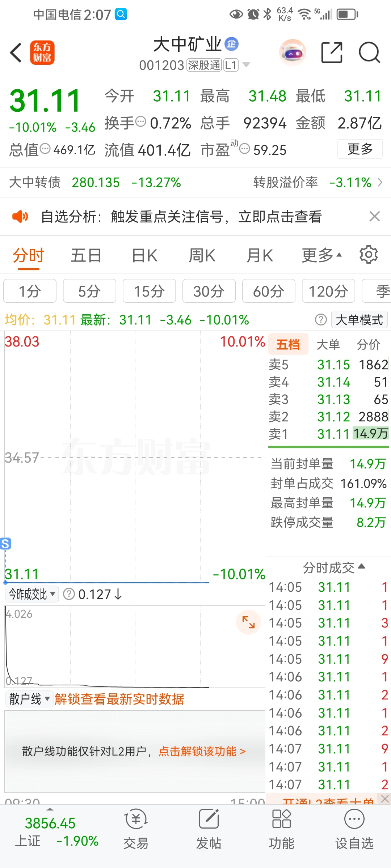The width and height of the screenshot is (391, 868).
Task: Open the 东方财富 logo icon
Action: (x=42, y=52)
